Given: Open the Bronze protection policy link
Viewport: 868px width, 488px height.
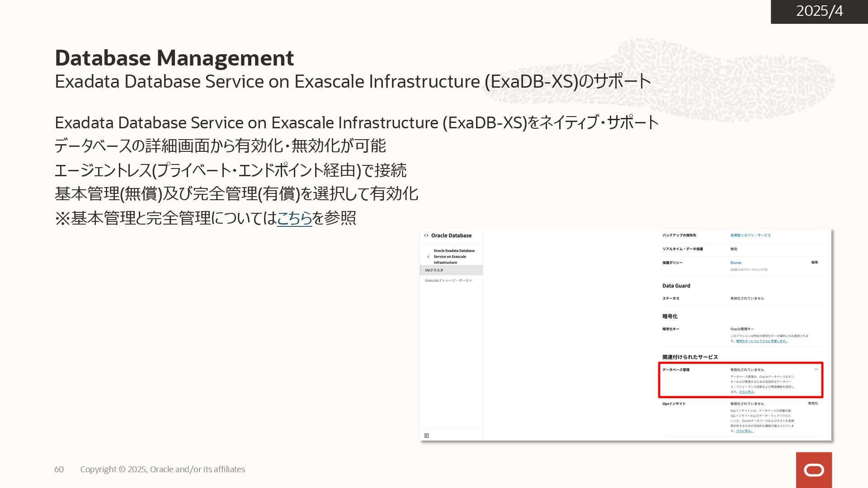Looking at the screenshot, I should [736, 263].
